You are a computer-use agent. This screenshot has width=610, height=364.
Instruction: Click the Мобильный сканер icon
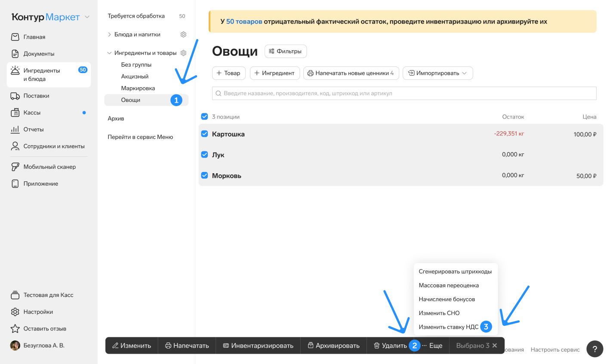point(15,167)
